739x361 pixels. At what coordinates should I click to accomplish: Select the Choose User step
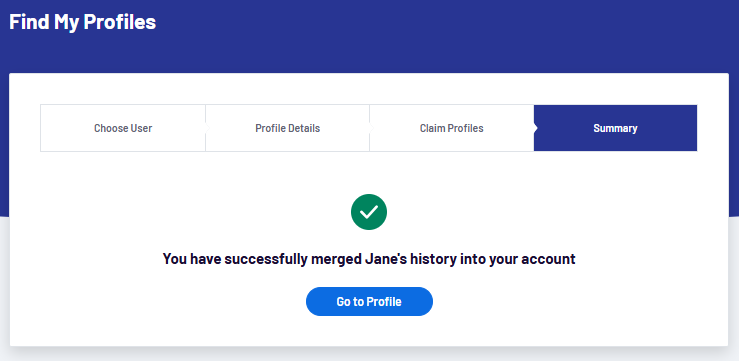click(123, 128)
